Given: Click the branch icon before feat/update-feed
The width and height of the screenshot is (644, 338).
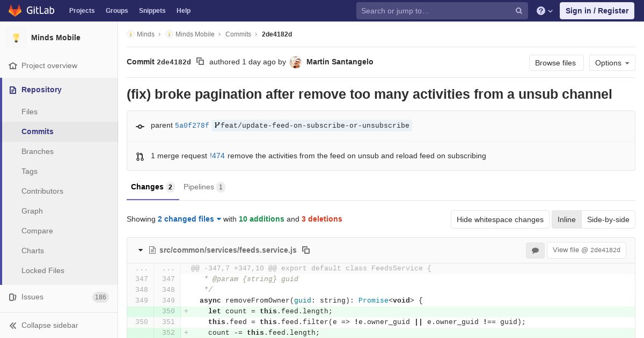Looking at the screenshot, I should [x=217, y=126].
